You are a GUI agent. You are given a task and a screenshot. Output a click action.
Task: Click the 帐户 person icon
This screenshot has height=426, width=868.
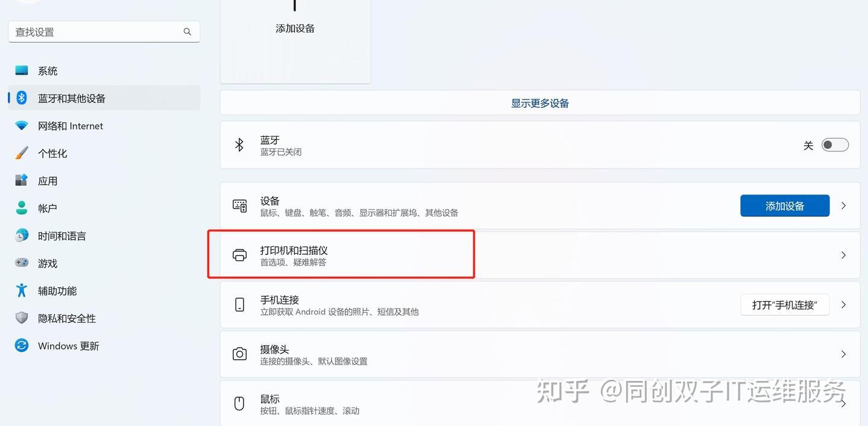(x=22, y=208)
